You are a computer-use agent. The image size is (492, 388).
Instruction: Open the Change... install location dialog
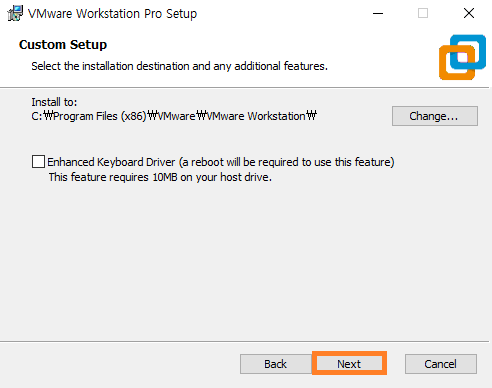[x=435, y=116]
